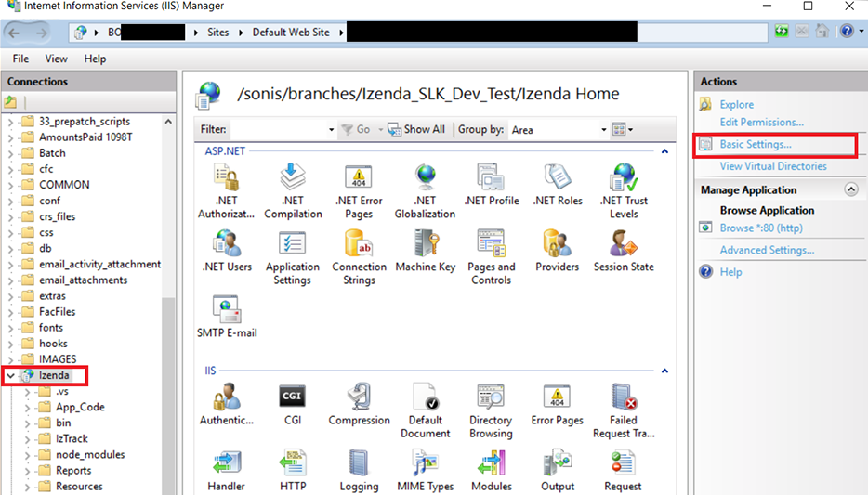Viewport: 868px width, 495px height.
Task: Expand the COMMON folder node
Action: point(10,186)
